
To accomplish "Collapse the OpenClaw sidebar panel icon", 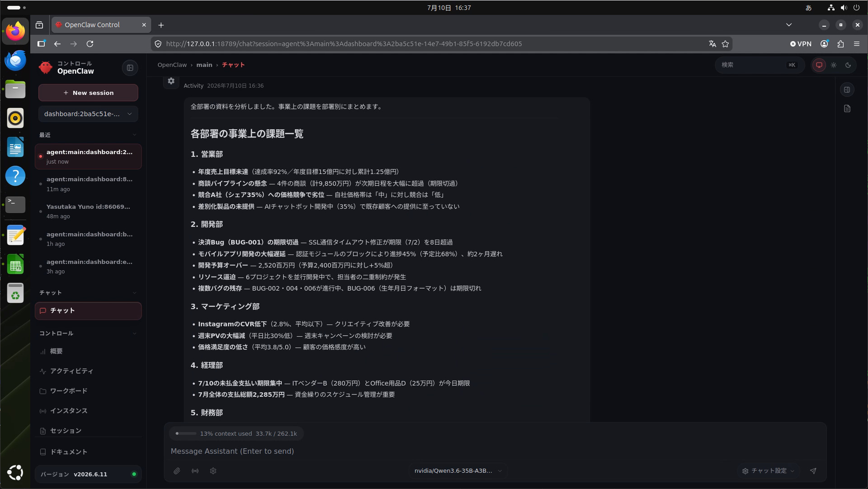I will (130, 68).
